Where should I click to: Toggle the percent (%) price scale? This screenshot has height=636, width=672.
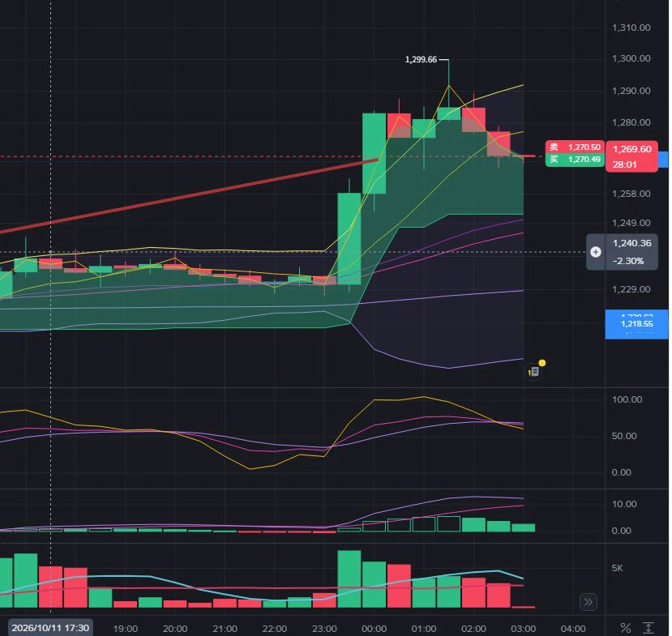625,628
